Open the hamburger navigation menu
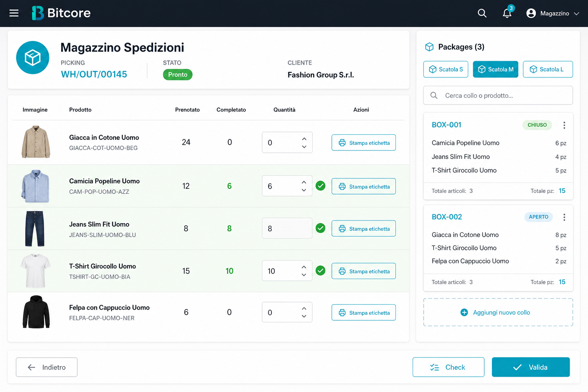Screen dimensions: 588x392 14,13
